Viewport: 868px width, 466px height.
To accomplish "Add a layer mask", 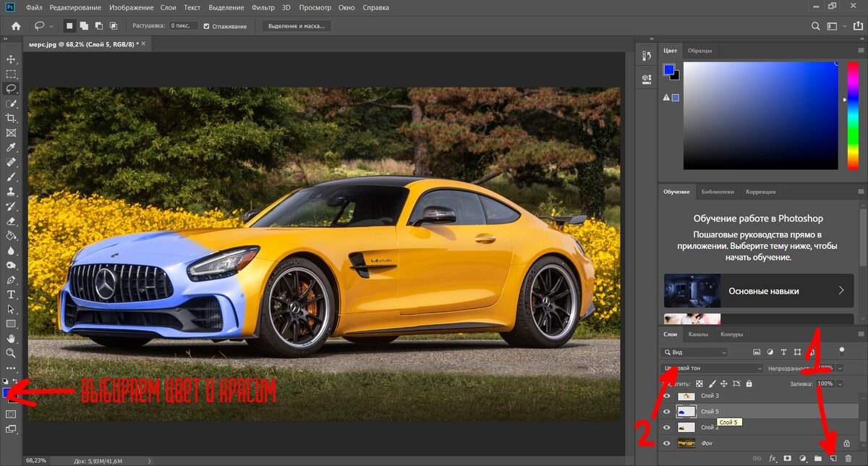I will [787, 458].
